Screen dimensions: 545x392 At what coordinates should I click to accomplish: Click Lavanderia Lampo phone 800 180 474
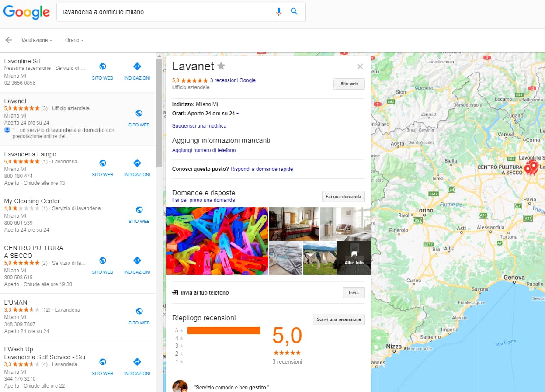[18, 176]
